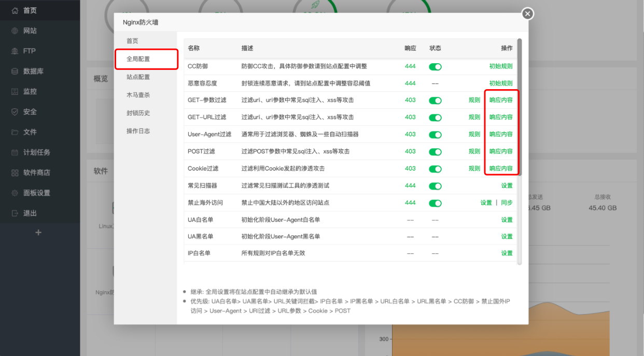Click the 软件商店 grid icon in sidebar
The height and width of the screenshot is (356, 644).
(15, 173)
